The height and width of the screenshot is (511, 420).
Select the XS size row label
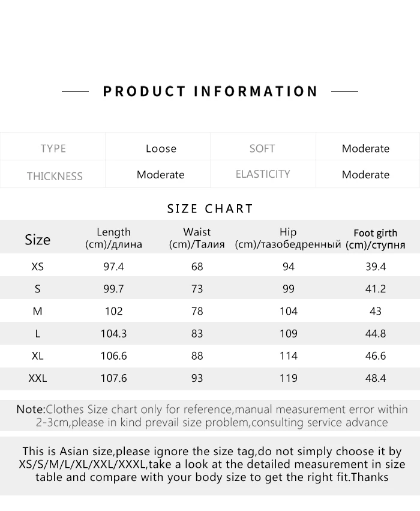(37, 267)
